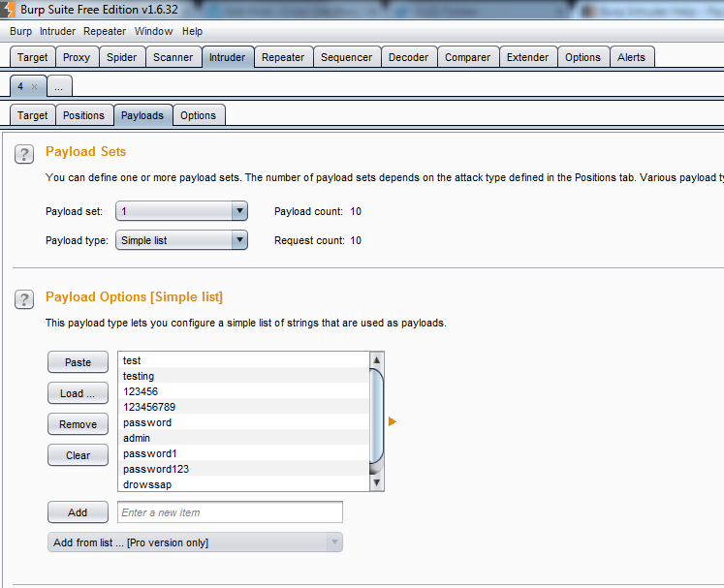This screenshot has height=588, width=724.
Task: Expand the Payload type Simple list dropdown
Action: [181, 240]
